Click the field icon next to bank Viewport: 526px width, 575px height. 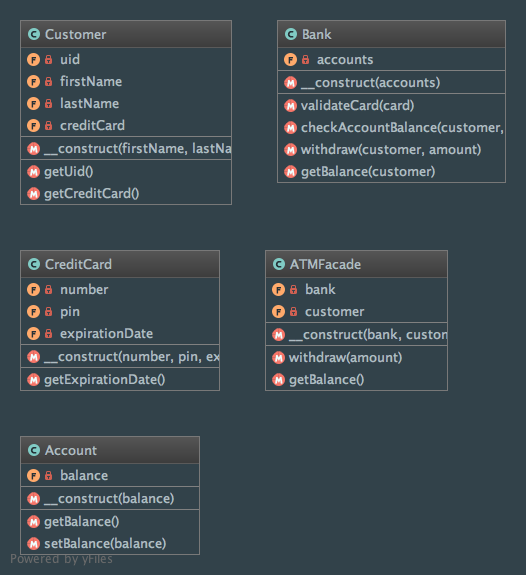278,290
